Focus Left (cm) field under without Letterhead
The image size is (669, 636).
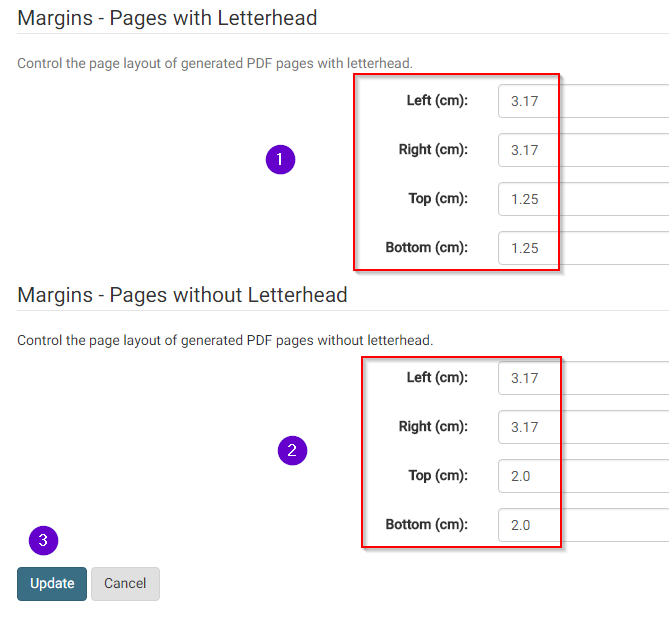click(x=583, y=378)
